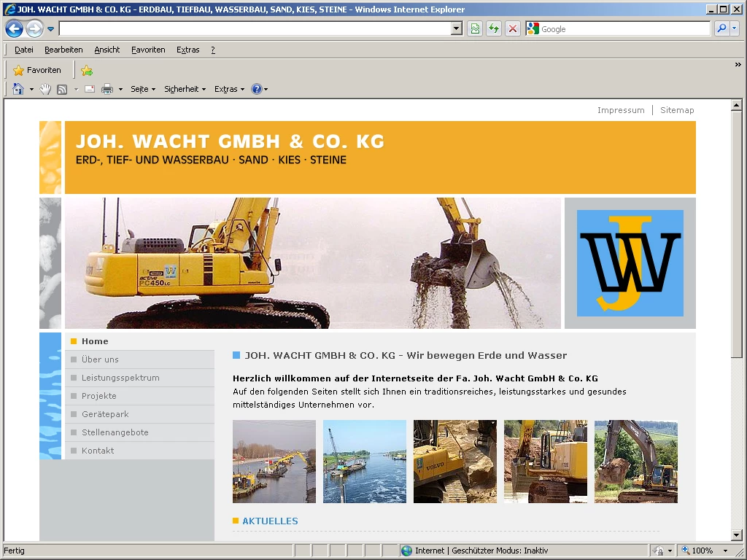747x560 pixels.
Task: Click the Refresh page icon
Action: pos(494,29)
